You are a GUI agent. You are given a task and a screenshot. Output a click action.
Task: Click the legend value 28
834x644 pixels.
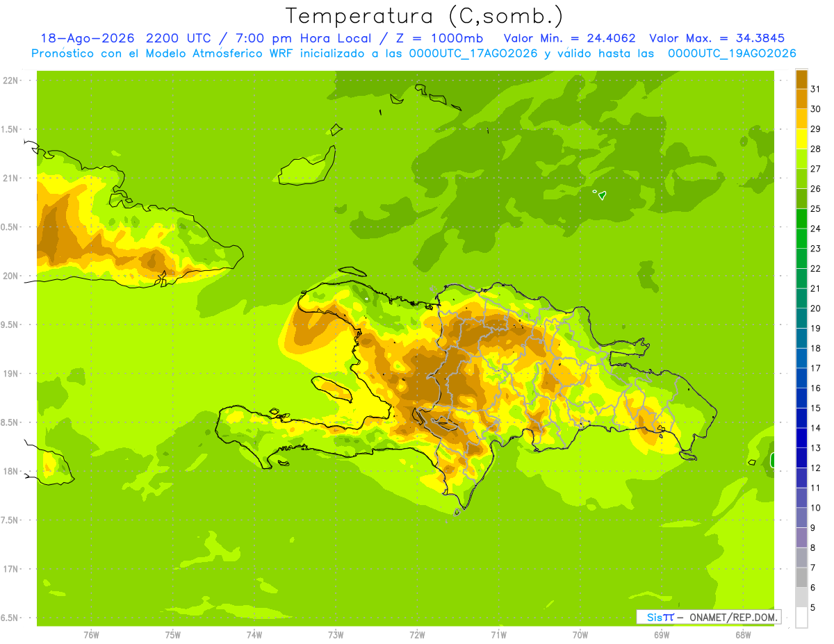(815, 149)
